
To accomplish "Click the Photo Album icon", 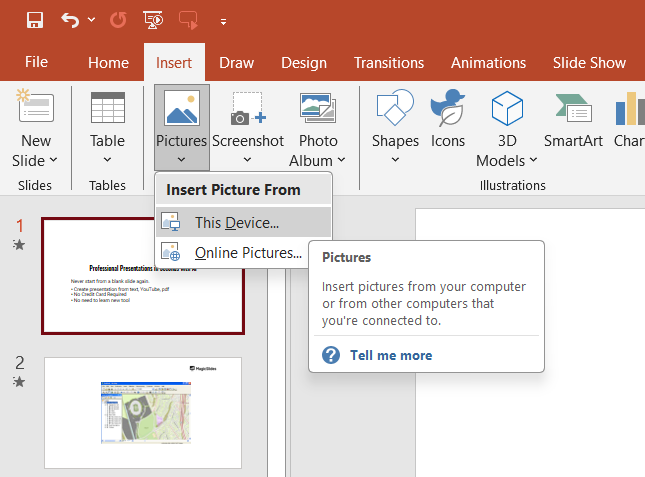I will point(318,108).
